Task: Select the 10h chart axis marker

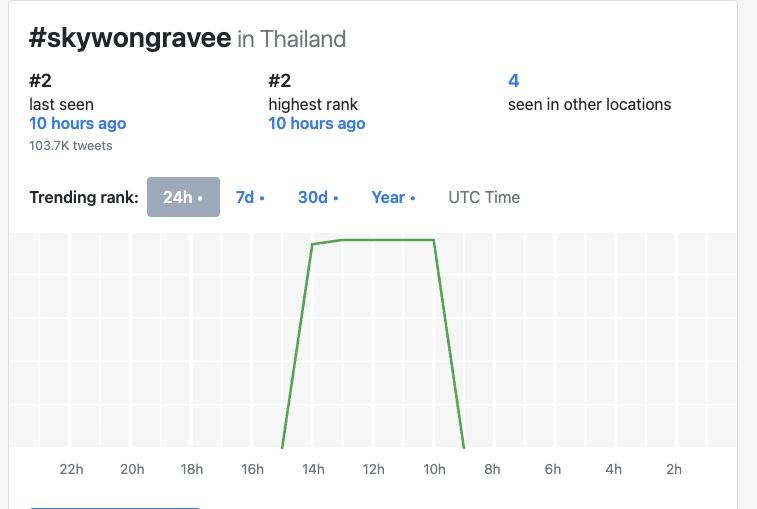Action: coord(433,469)
